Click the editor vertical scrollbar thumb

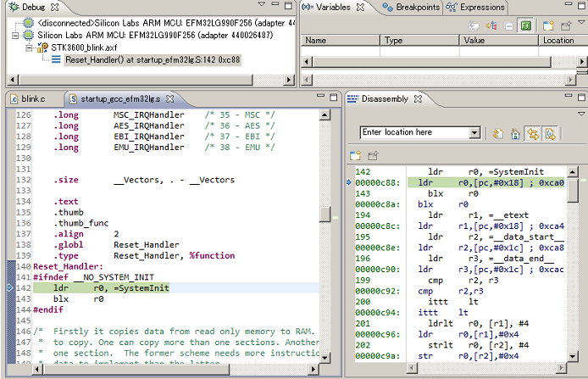(325, 215)
